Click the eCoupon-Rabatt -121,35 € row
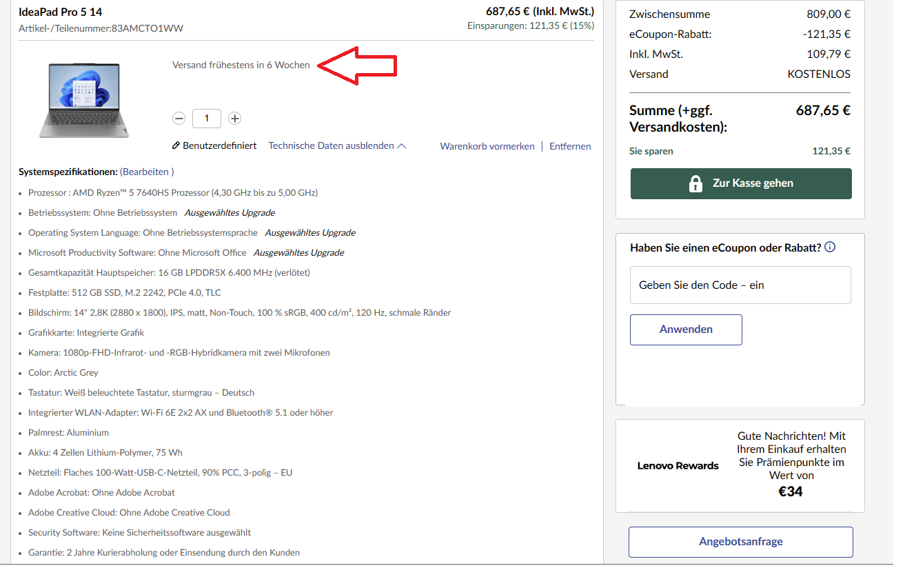This screenshot has width=905, height=588. pyautogui.click(x=740, y=34)
